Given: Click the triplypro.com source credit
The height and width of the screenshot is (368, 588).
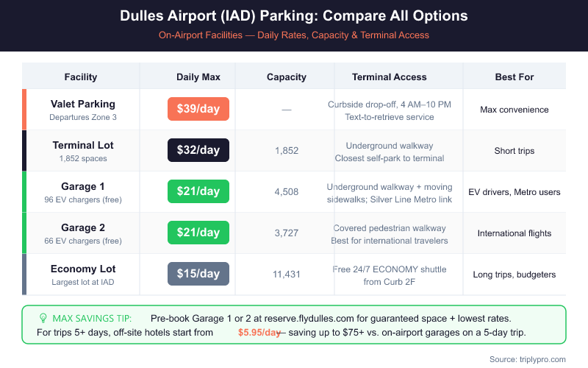Looking at the screenshot, I should coord(539,358).
